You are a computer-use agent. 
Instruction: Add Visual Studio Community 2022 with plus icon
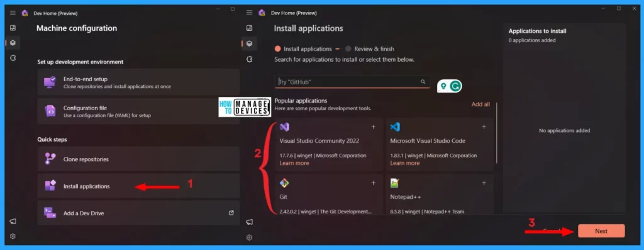pyautogui.click(x=374, y=127)
